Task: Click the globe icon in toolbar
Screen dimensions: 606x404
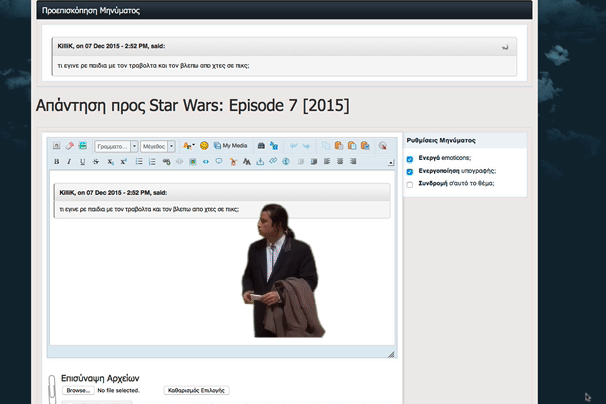Action: coord(286,161)
